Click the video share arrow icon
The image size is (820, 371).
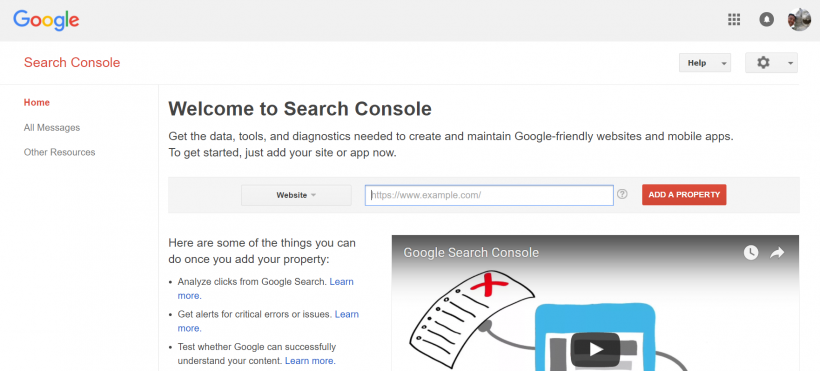tap(778, 253)
